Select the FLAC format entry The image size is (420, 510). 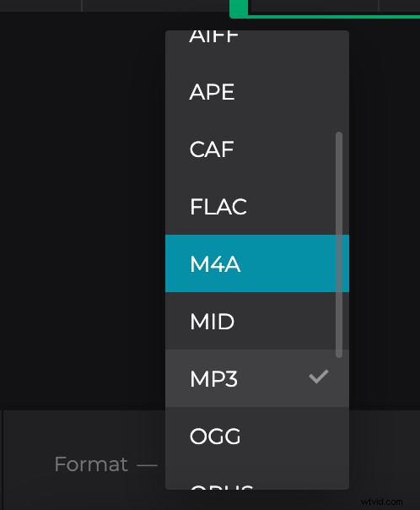click(x=257, y=206)
